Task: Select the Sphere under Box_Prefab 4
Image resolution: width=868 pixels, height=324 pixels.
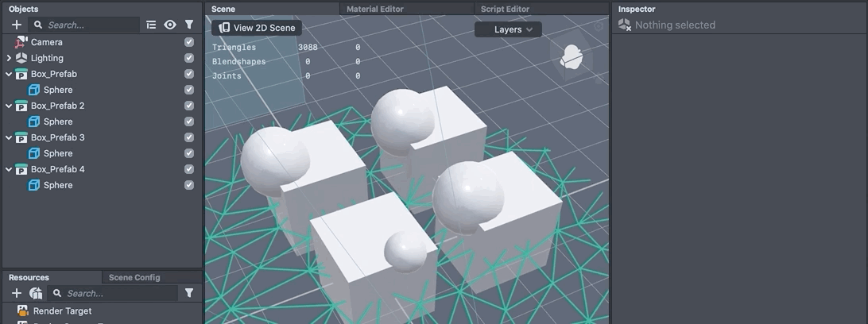Action: click(58, 185)
